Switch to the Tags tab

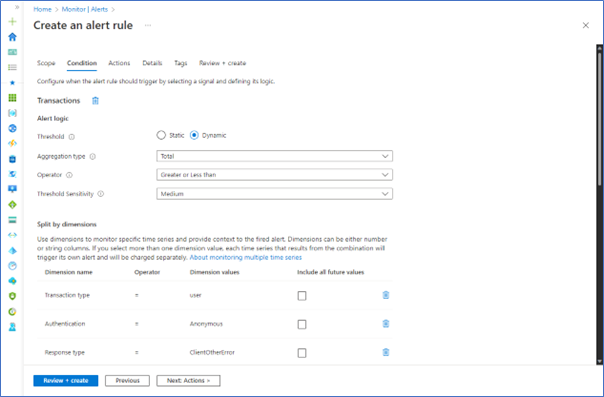pos(180,63)
